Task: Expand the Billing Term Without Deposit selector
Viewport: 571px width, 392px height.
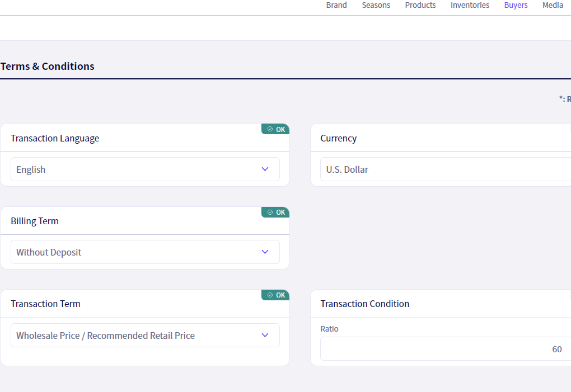Action: click(x=146, y=252)
